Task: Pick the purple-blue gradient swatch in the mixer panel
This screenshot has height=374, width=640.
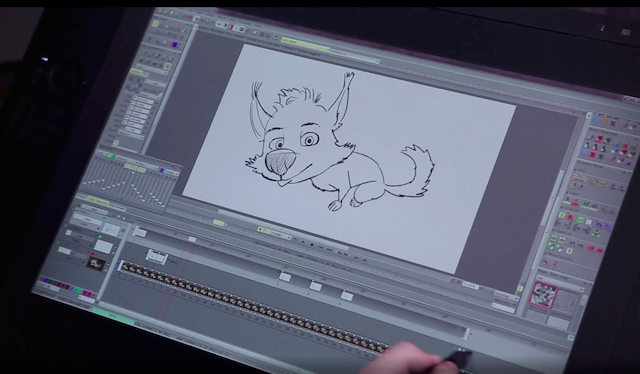Action: (164, 171)
